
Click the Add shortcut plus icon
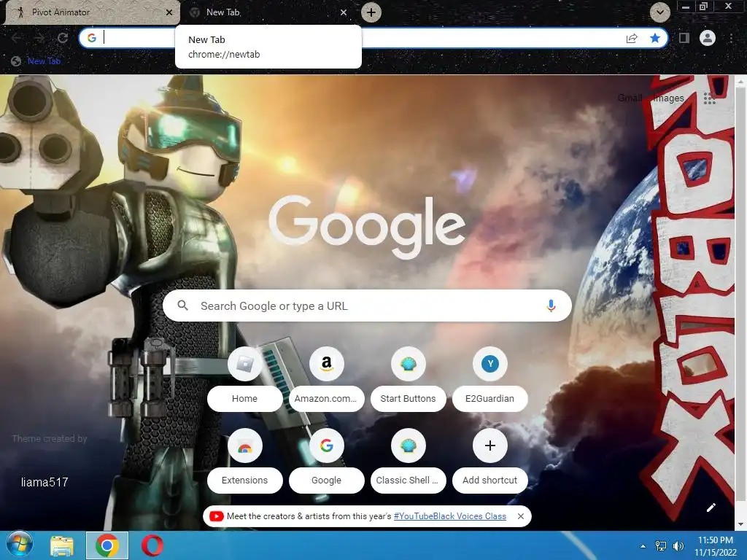[x=489, y=446]
